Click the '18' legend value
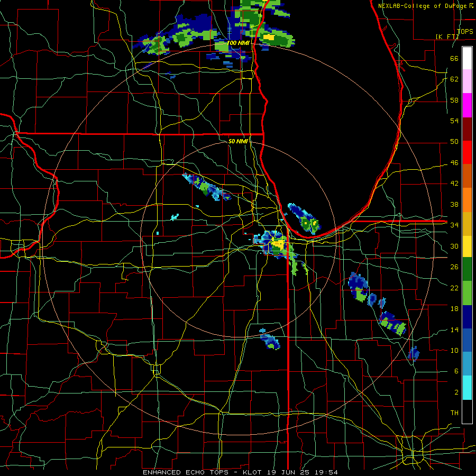 [454, 309]
